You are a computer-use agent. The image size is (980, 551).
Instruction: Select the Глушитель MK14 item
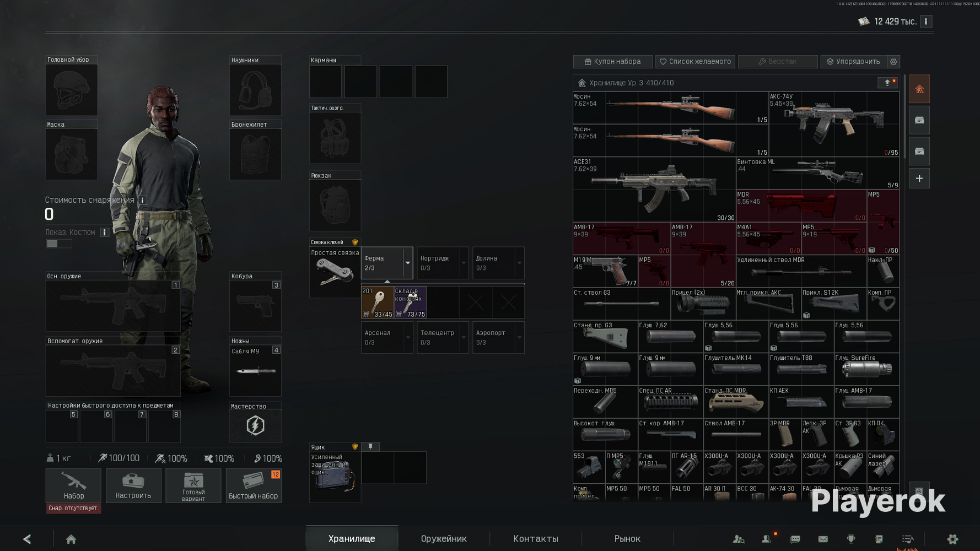pyautogui.click(x=736, y=369)
